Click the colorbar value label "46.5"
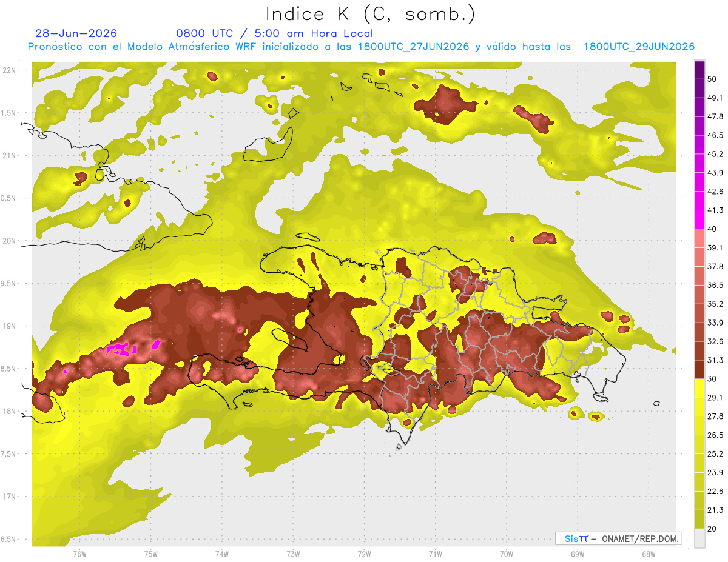Screen dimensions: 728x562 click(x=715, y=135)
